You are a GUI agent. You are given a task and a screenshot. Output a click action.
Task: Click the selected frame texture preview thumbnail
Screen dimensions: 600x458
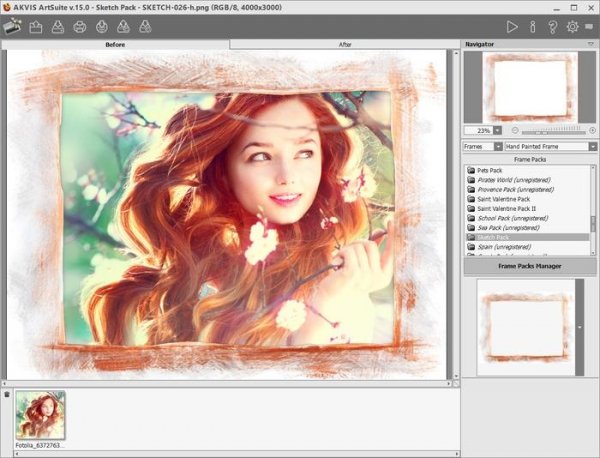click(526, 328)
